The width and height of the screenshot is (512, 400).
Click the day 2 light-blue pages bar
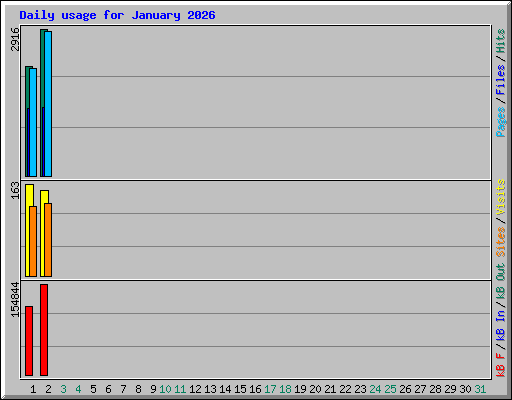coord(48,104)
